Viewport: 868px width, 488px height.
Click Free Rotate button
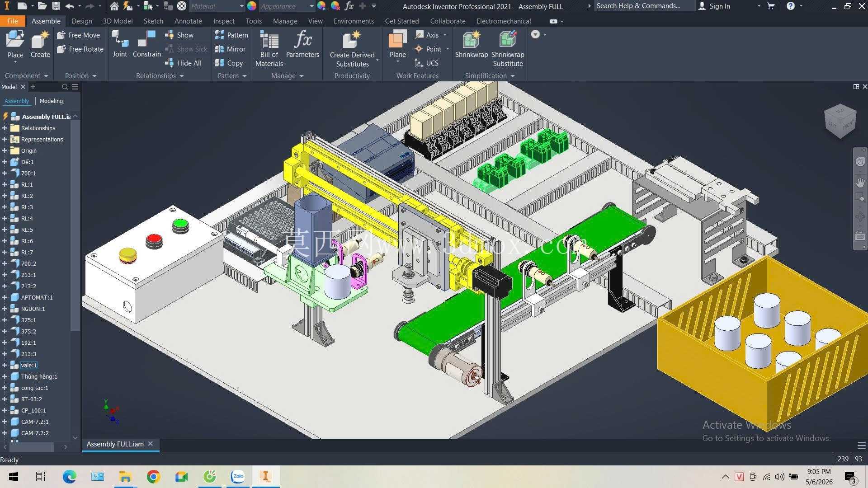[x=80, y=49]
